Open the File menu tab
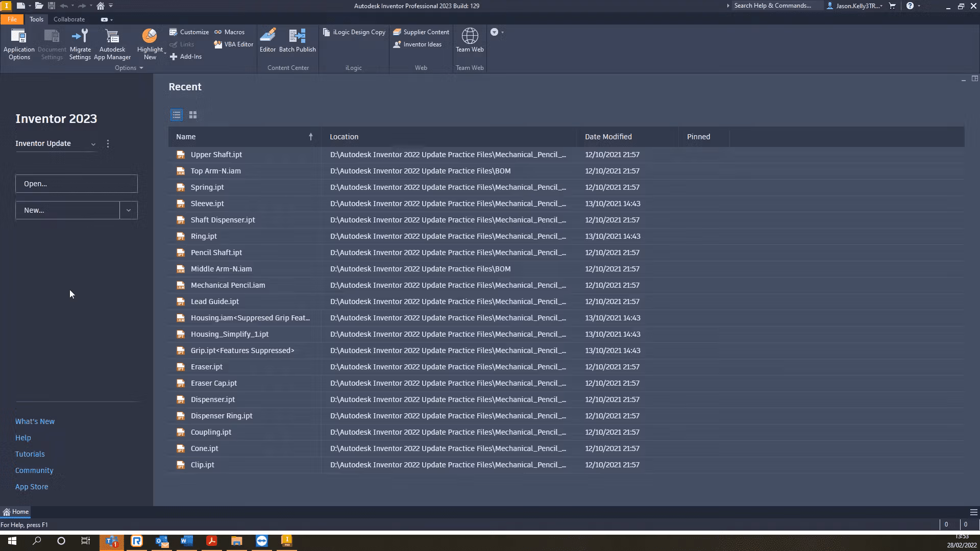 [12, 19]
